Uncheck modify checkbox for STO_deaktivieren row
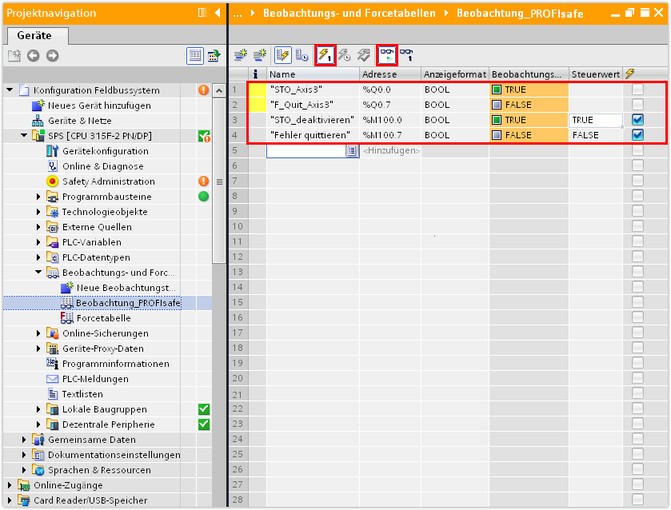The height and width of the screenshot is (510, 671). [637, 120]
